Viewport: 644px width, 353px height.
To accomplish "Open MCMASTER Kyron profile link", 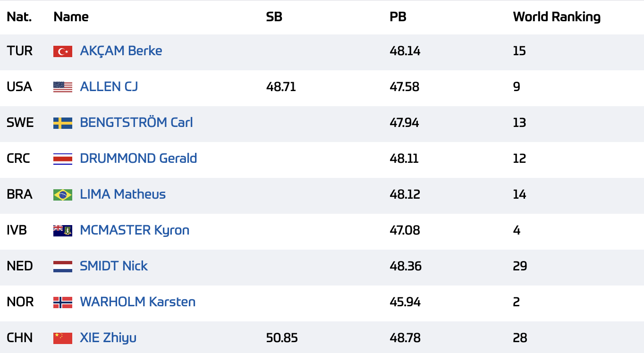I will tap(135, 230).
